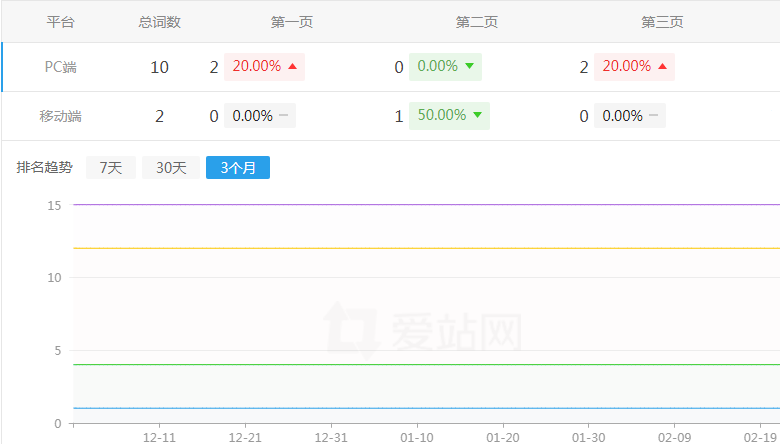Image resolution: width=780 pixels, height=444 pixels.
Task: Click the yellow trend line in chart
Action: 400,248
